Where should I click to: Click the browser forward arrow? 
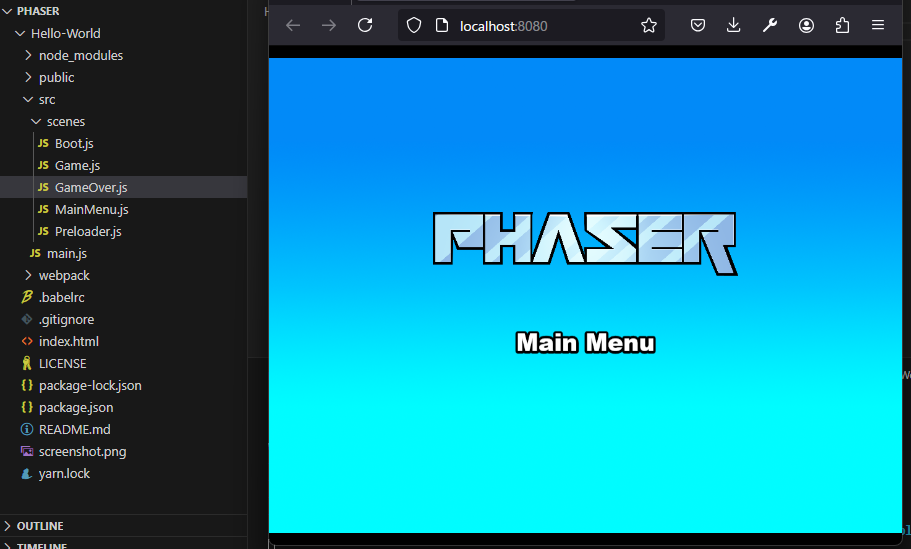(329, 26)
